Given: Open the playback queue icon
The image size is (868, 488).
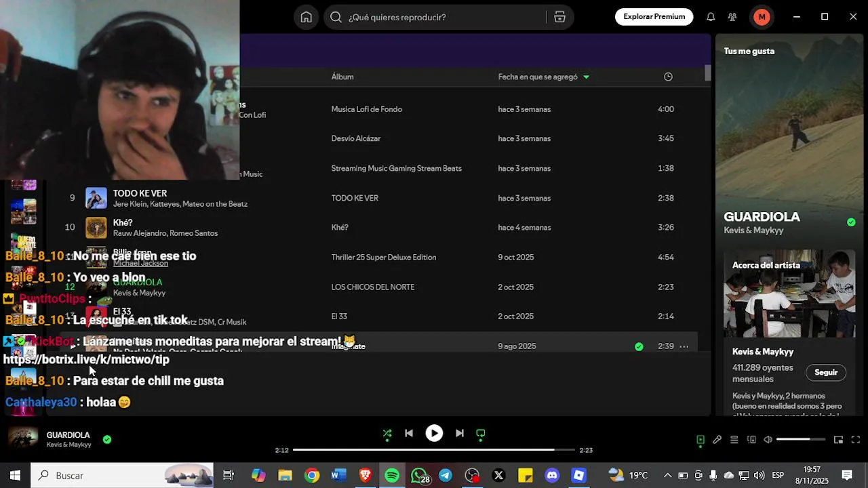Looking at the screenshot, I should pos(734,440).
